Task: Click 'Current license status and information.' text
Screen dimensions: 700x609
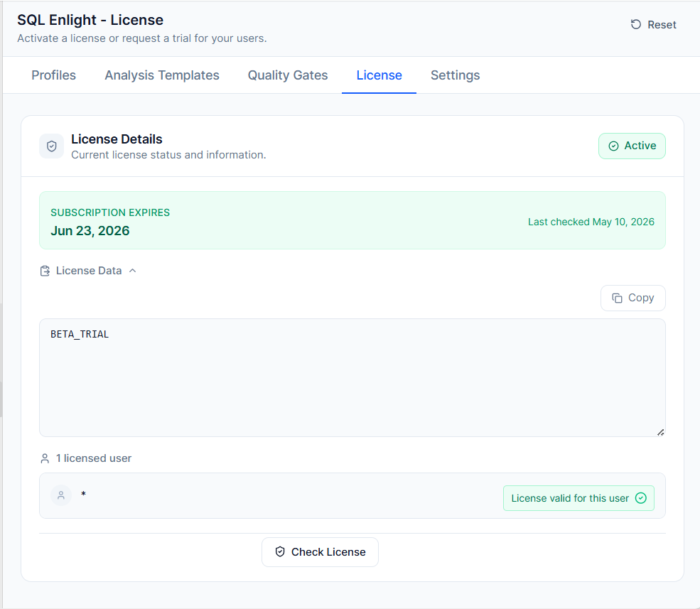Action: pyautogui.click(x=168, y=155)
